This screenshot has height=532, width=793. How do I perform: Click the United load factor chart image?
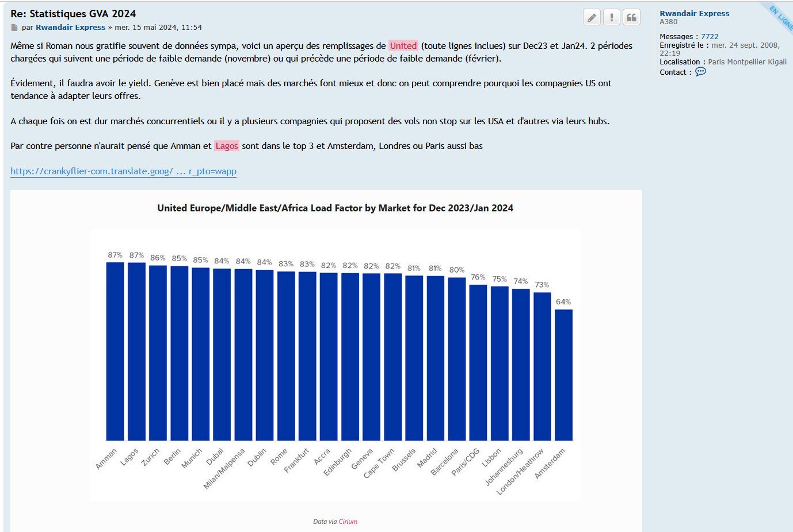[326, 361]
